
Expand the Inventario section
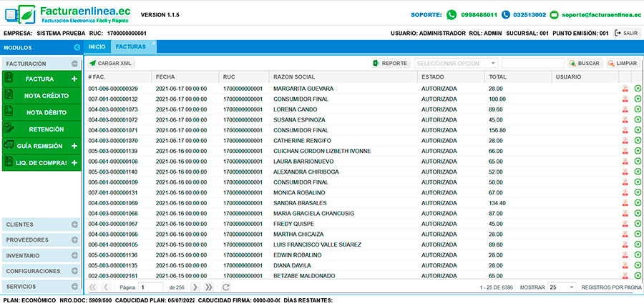point(74,255)
